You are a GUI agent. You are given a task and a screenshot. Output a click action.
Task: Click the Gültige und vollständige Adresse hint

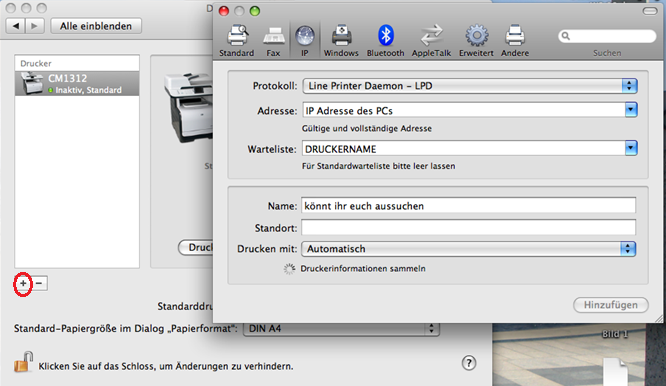click(367, 128)
